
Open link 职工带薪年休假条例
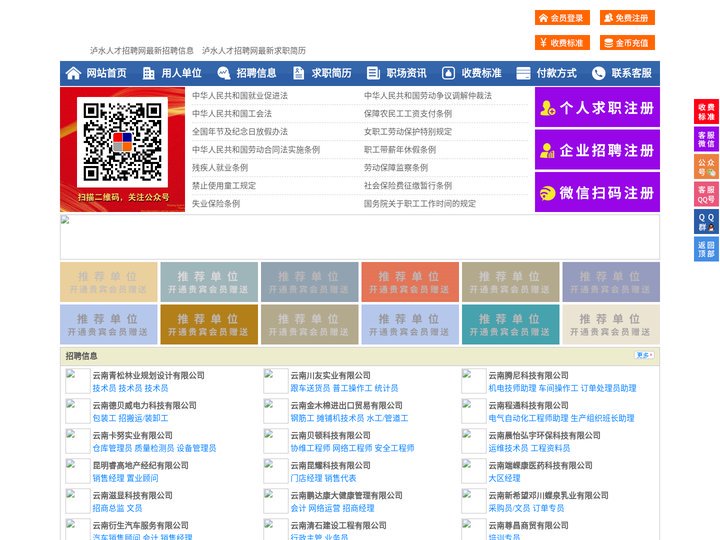400,150
